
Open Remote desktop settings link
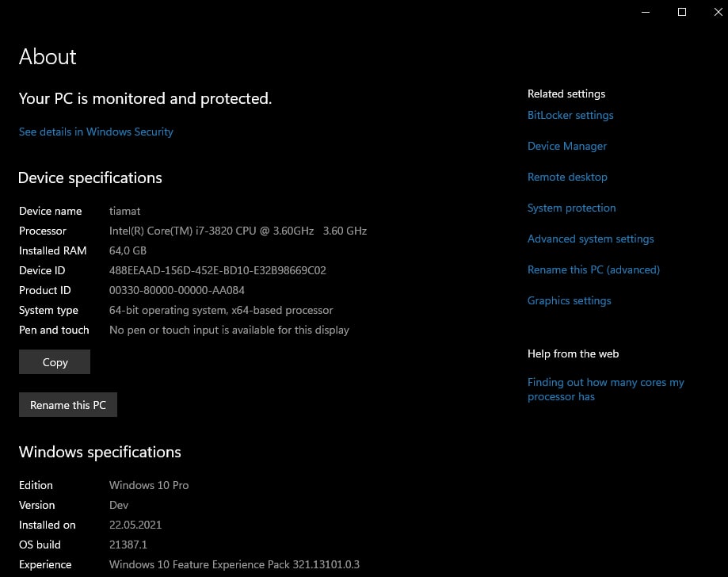[x=567, y=177]
